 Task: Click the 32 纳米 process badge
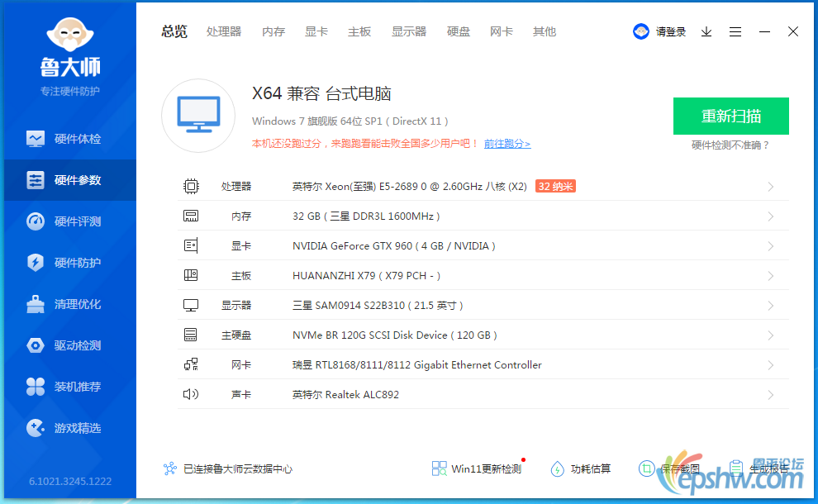555,186
